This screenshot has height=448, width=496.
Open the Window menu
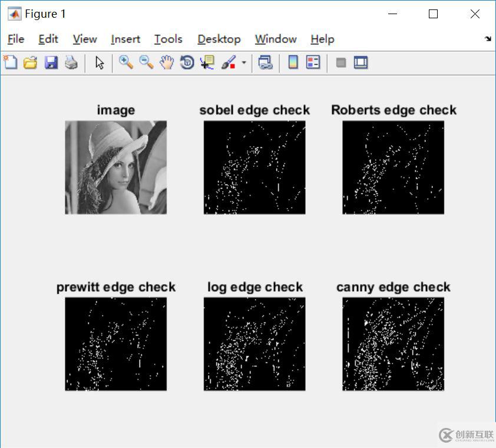(x=276, y=39)
